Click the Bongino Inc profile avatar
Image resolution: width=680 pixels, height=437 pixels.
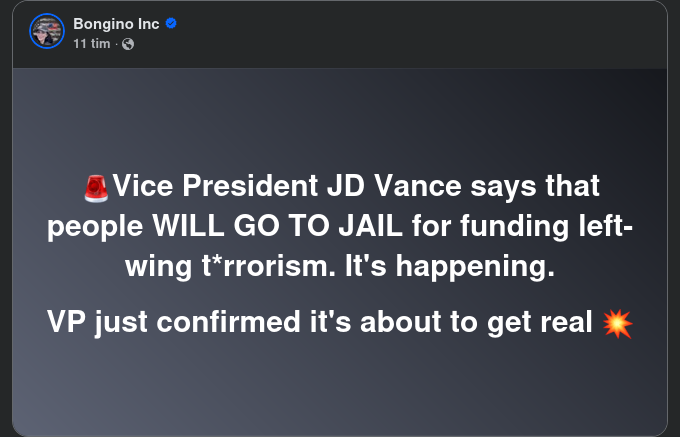44,32
